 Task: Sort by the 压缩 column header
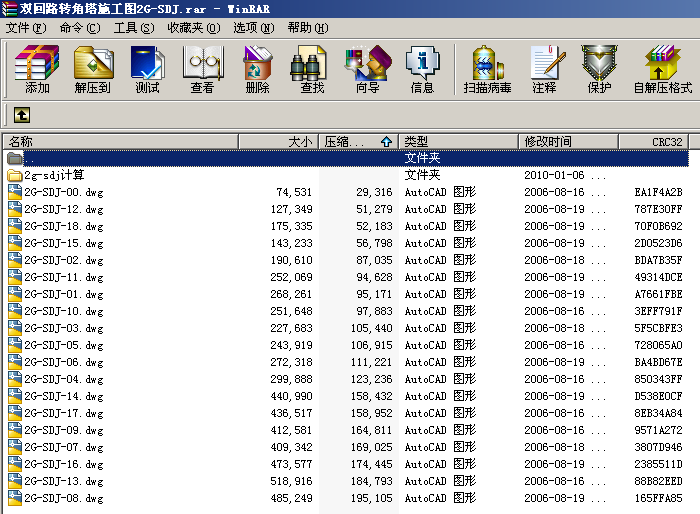click(358, 142)
